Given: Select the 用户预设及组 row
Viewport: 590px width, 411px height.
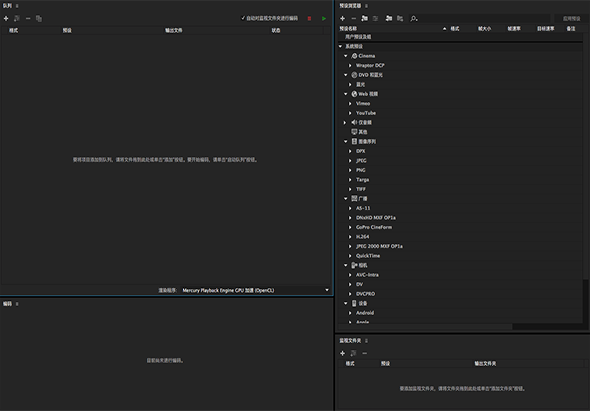Looking at the screenshot, I should click(x=460, y=37).
